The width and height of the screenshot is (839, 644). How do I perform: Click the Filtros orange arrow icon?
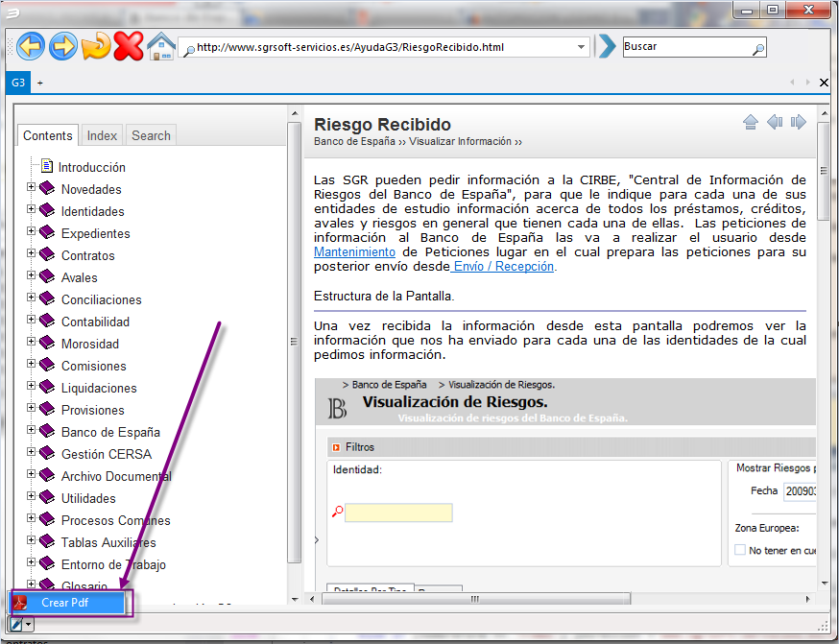[x=336, y=447]
